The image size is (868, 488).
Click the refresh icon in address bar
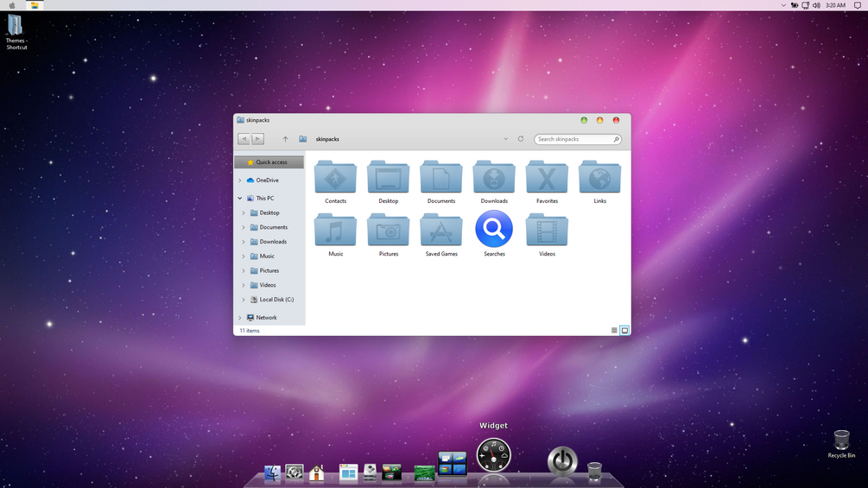[520, 139]
